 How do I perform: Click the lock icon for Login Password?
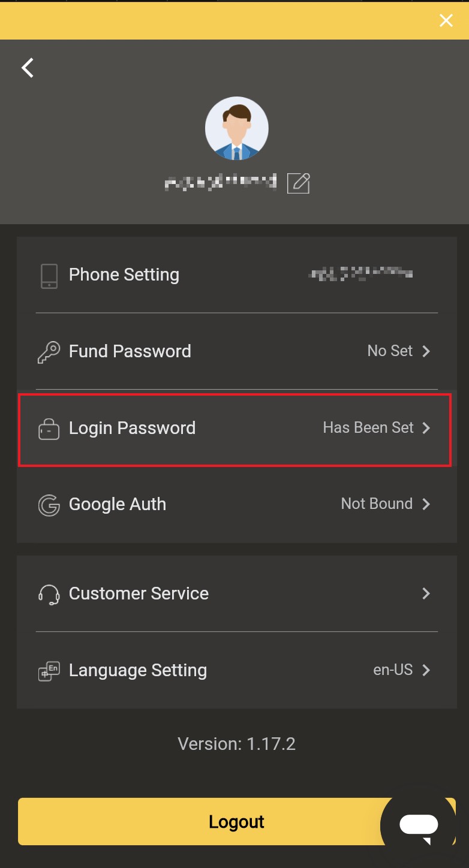(49, 430)
